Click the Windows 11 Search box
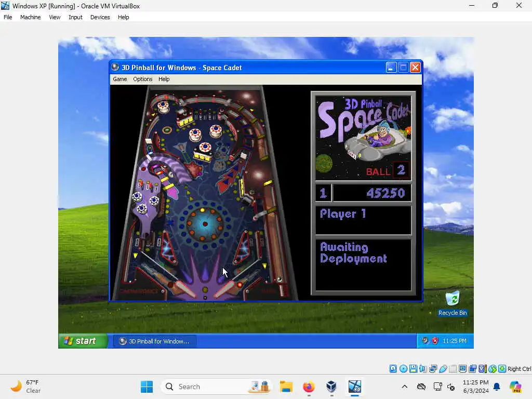 click(217, 387)
